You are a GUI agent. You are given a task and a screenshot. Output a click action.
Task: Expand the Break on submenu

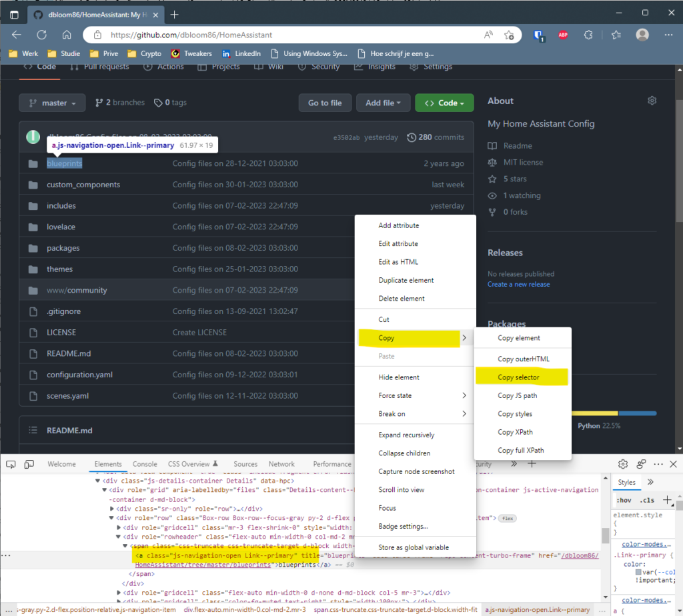415,413
